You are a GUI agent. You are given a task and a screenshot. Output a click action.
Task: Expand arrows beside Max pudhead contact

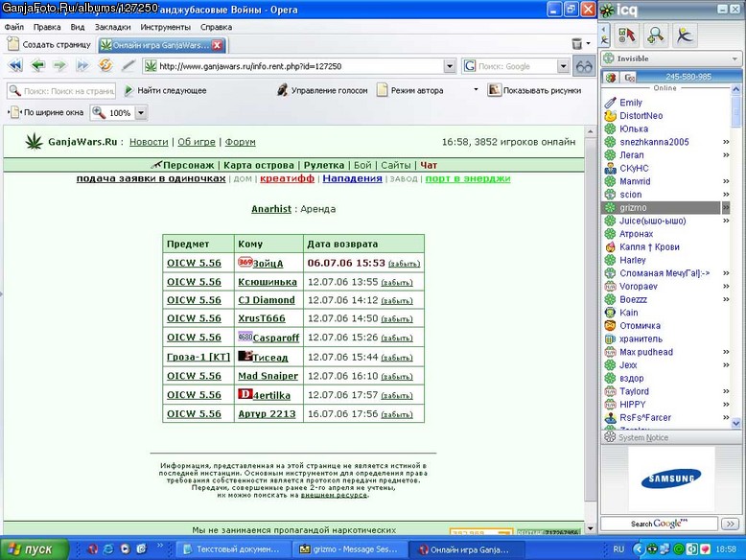[726, 352]
